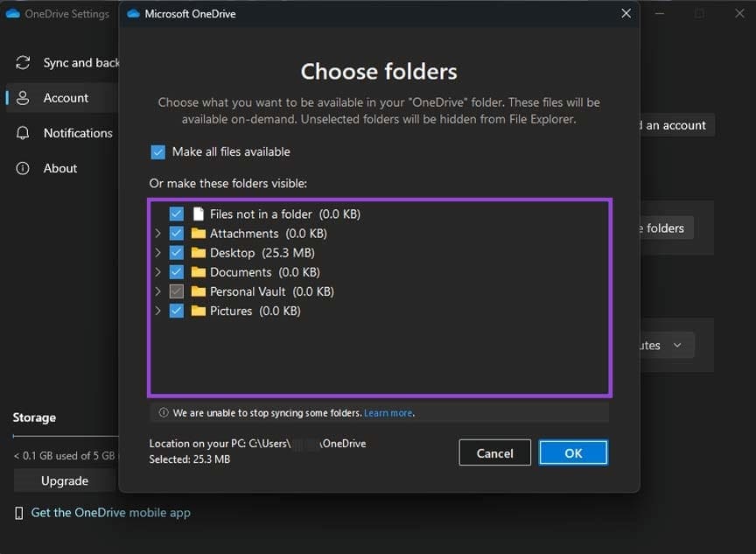Image resolution: width=756 pixels, height=554 pixels.
Task: Expand the Pictures folder tree
Action: pos(157,311)
